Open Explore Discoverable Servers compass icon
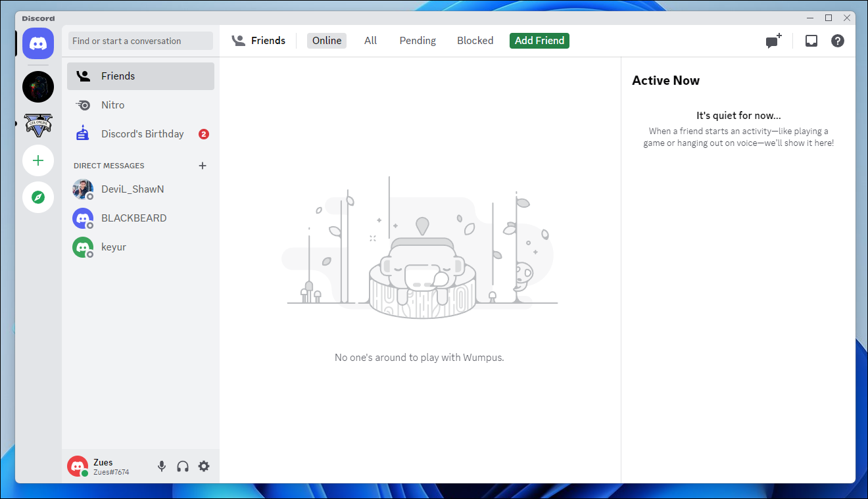The height and width of the screenshot is (499, 868). [x=38, y=197]
